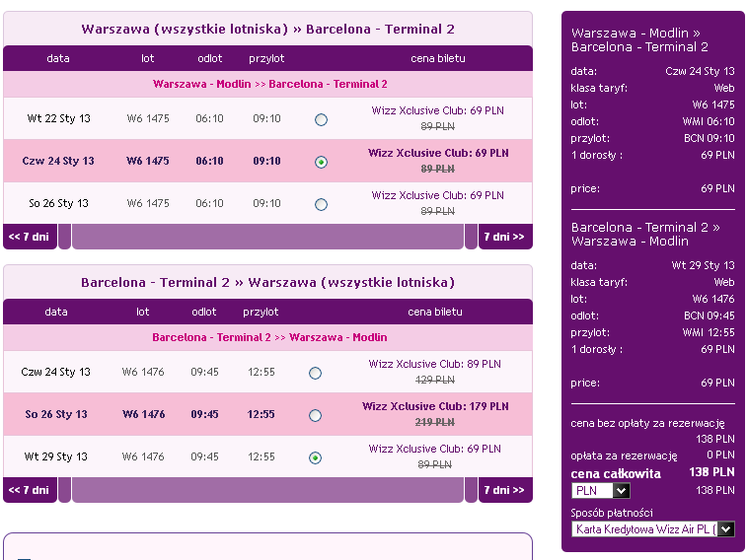
Task: Click the outbound flights date slider bar
Action: [x=267, y=237]
